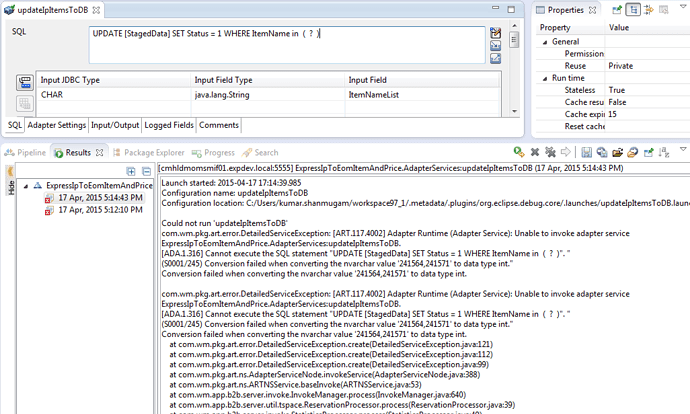The image size is (690, 414).
Task: Click the Hide panel handle on the left
Action: (x=11, y=180)
